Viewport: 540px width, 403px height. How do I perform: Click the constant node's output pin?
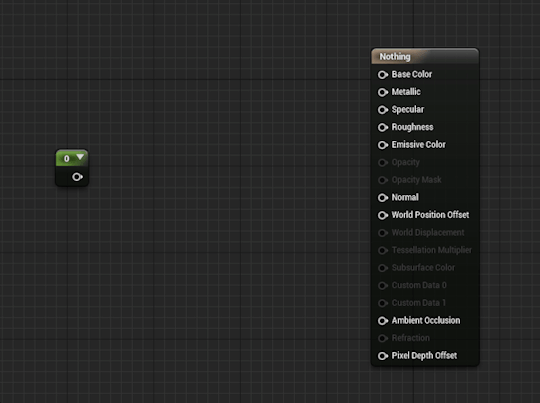(77, 177)
